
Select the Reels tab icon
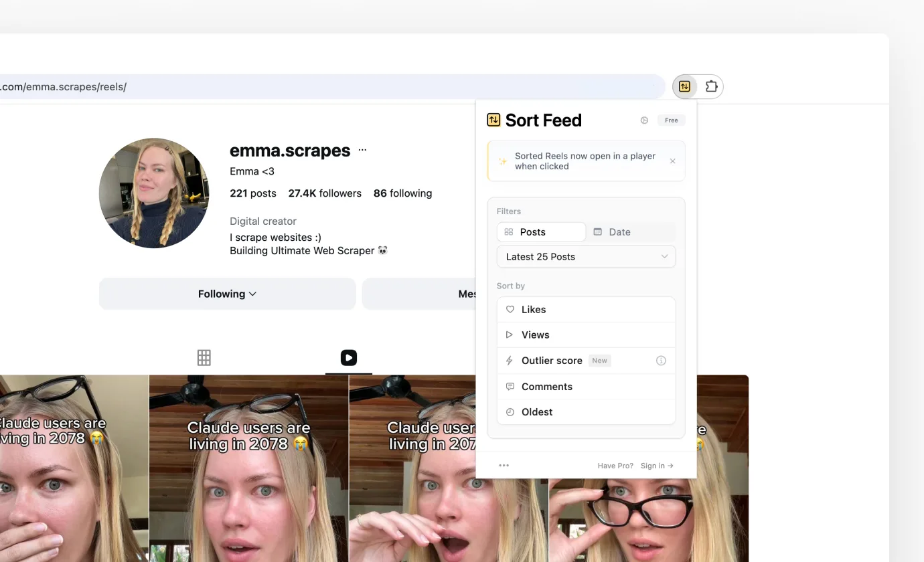pos(349,358)
